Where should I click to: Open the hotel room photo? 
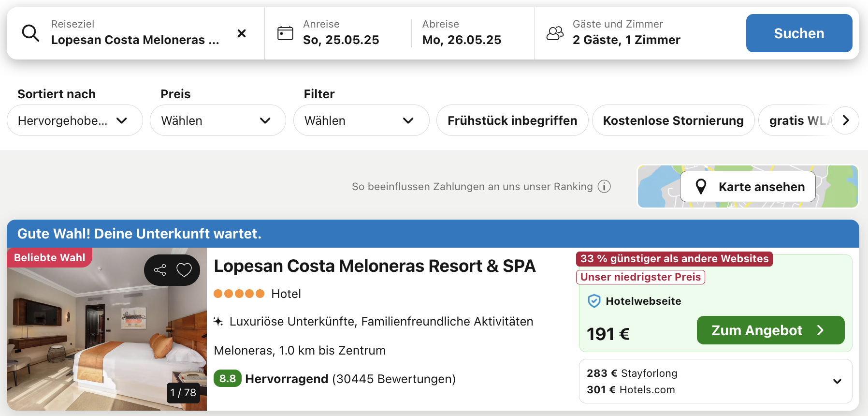tap(107, 329)
